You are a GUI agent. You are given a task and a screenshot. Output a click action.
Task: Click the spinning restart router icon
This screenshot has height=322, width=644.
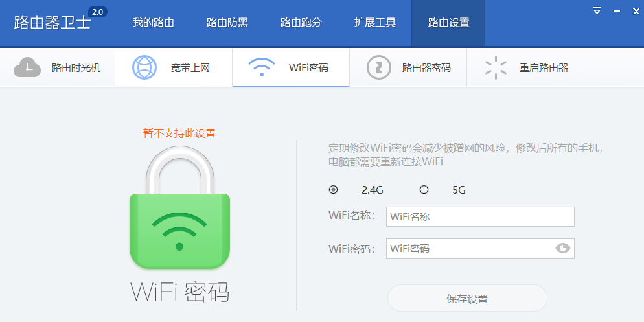(496, 67)
